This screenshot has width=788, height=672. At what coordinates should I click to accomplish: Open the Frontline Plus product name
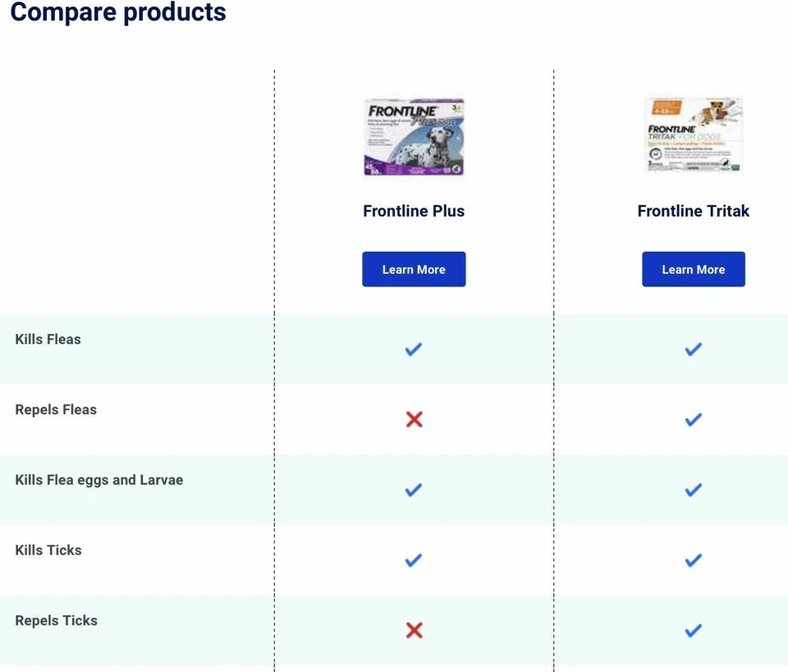(x=414, y=211)
